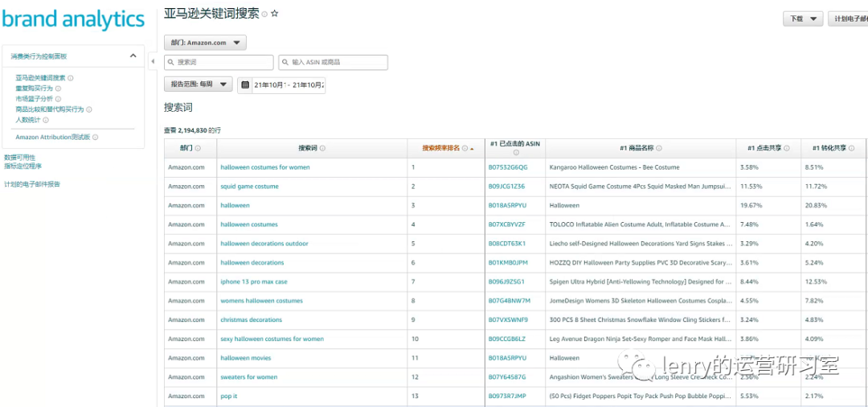Click the brand analytics logo
The image size is (868, 407).
click(x=72, y=19)
